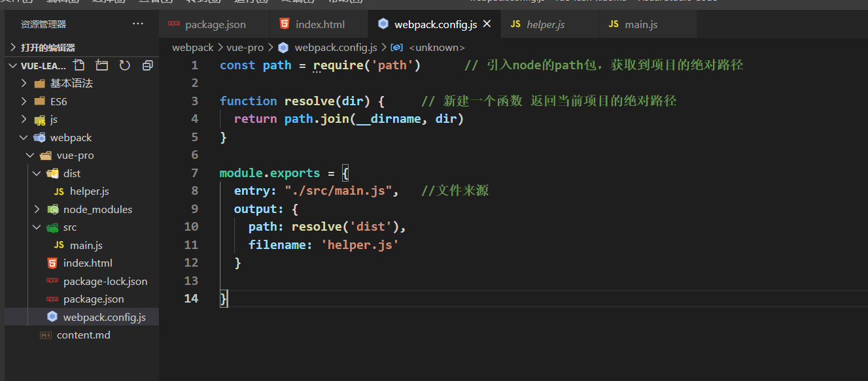
Task: Click the 资源管理器 panel title
Action: click(43, 24)
